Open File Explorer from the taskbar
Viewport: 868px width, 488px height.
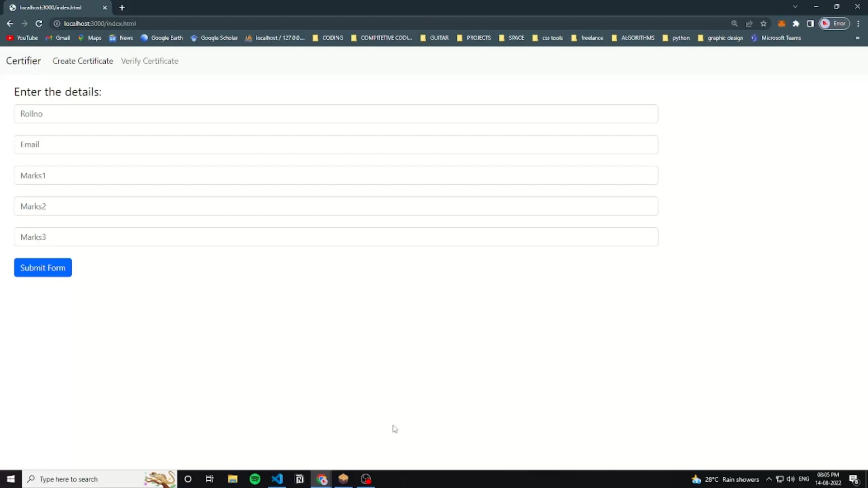coord(233,479)
